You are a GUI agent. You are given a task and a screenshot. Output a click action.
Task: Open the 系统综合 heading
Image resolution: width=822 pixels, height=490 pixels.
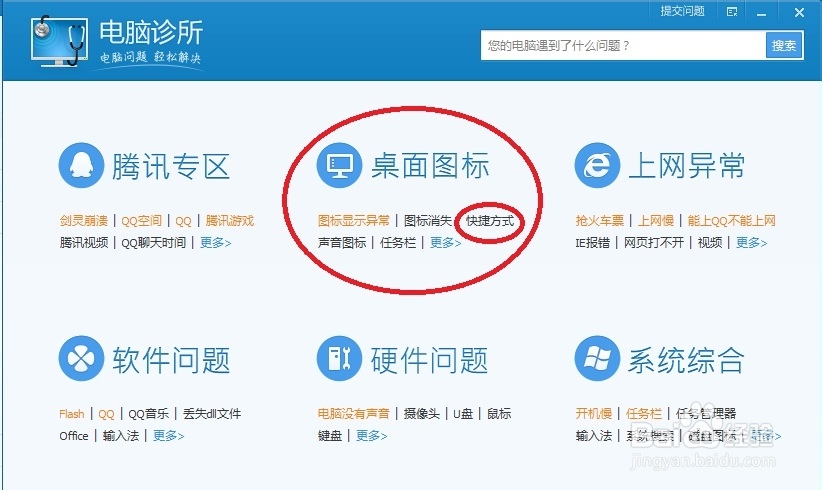click(687, 360)
